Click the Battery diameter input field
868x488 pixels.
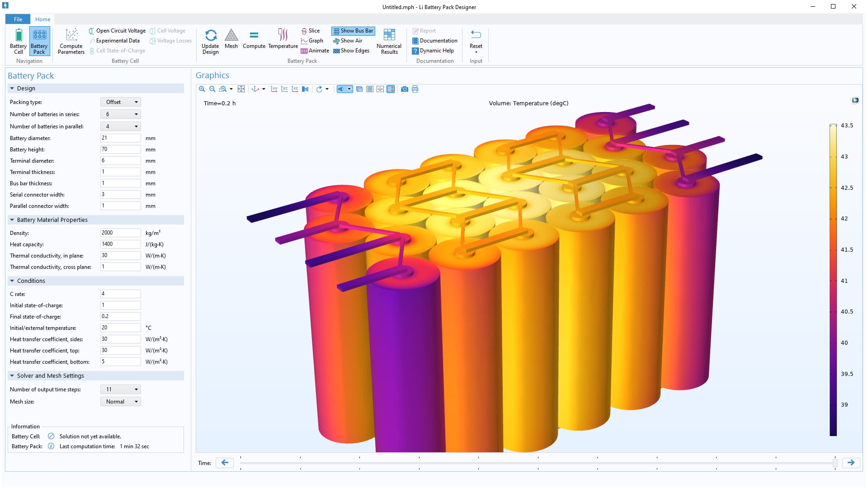(x=120, y=138)
